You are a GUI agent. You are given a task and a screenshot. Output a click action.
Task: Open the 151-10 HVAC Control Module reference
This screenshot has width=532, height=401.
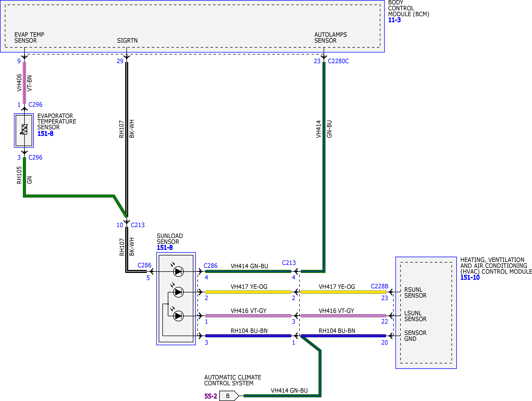(x=470, y=277)
